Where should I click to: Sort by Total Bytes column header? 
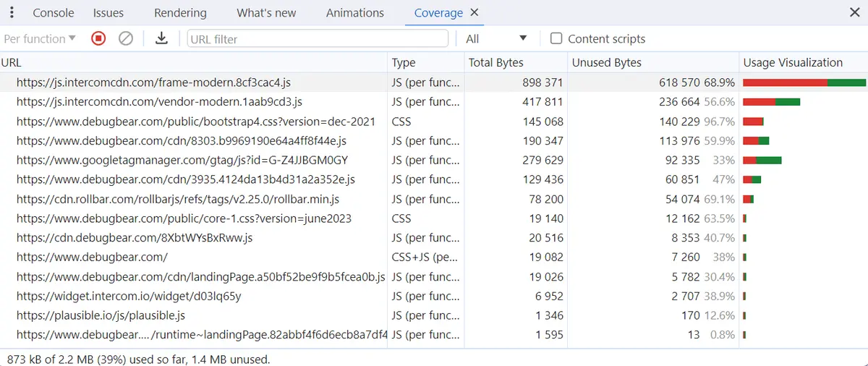515,62
